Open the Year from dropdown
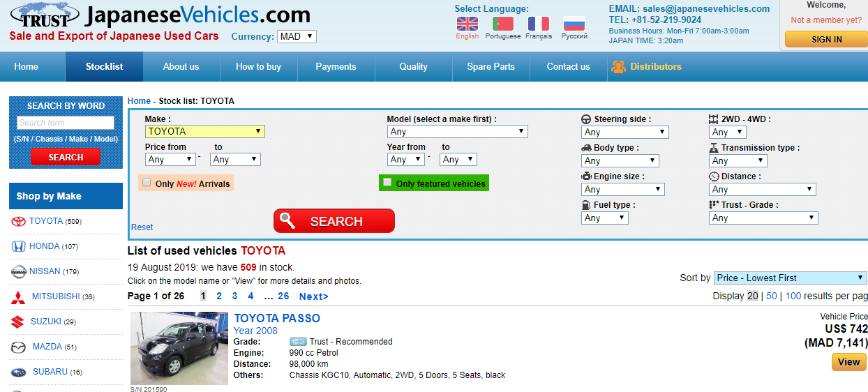 (x=406, y=160)
